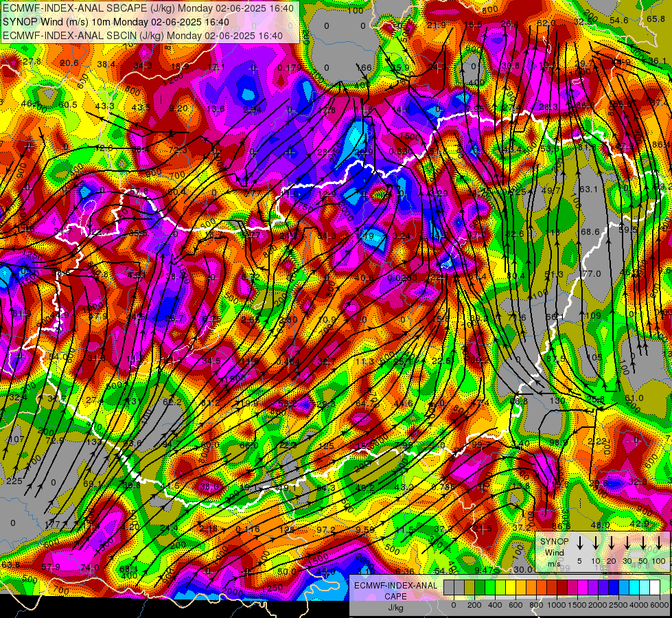Pick the pure yellow CAPE legend swatch
The height and width of the screenshot is (618, 672).
pos(511,588)
